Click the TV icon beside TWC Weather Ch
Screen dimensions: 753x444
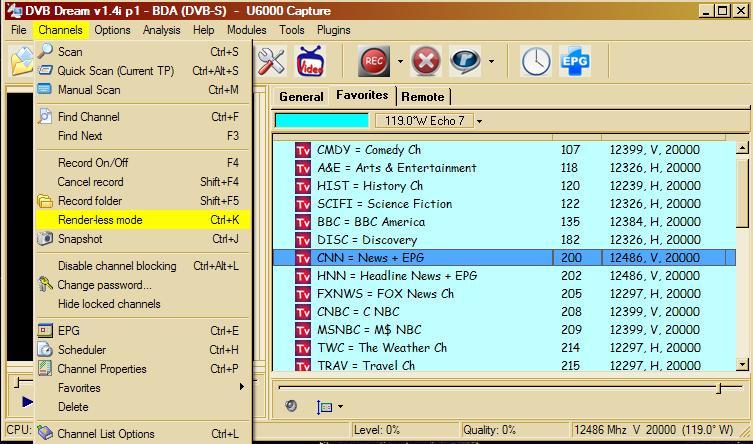click(x=303, y=348)
